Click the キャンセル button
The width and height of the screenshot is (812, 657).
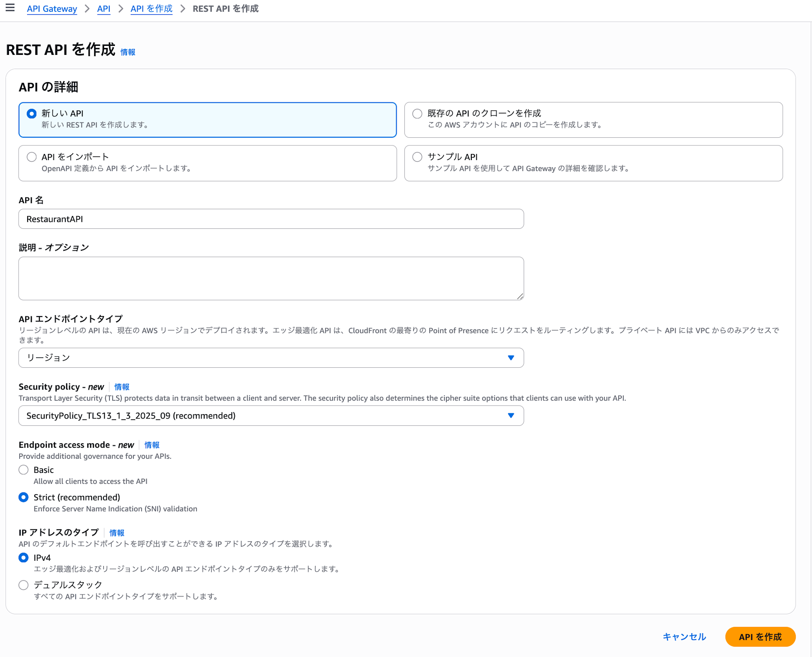click(x=684, y=637)
